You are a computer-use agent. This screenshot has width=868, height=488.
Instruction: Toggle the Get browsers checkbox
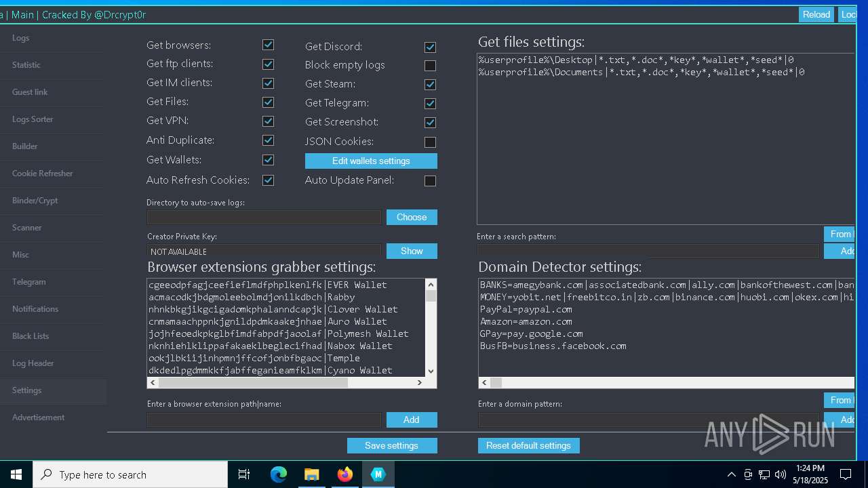(x=268, y=45)
